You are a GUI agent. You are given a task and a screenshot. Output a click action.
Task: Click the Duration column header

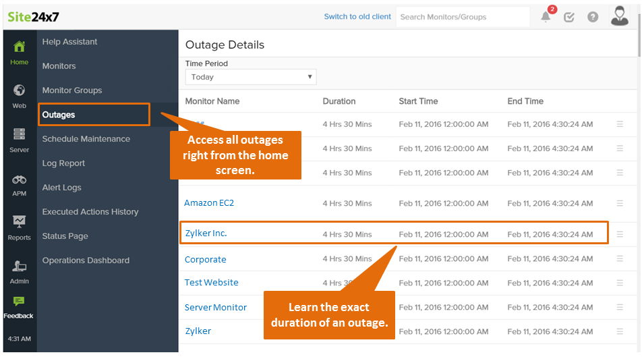click(339, 101)
